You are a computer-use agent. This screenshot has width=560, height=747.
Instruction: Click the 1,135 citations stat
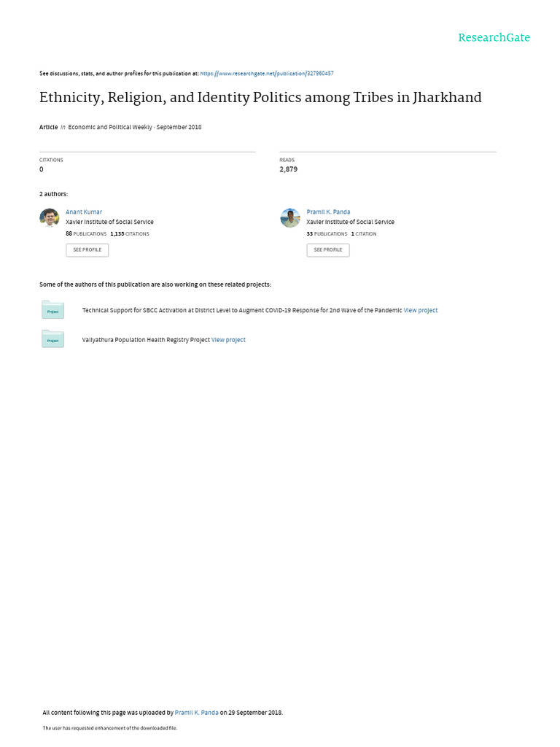pos(129,233)
